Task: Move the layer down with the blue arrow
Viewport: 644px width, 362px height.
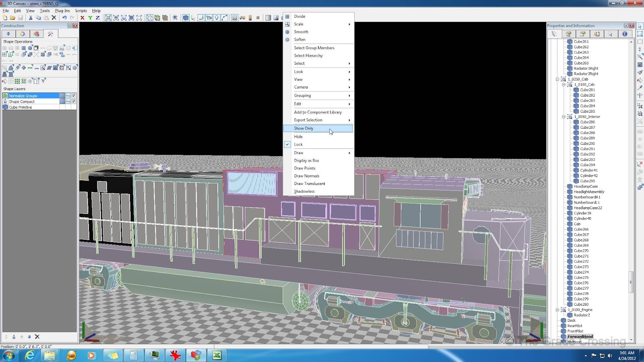Action: point(29,337)
